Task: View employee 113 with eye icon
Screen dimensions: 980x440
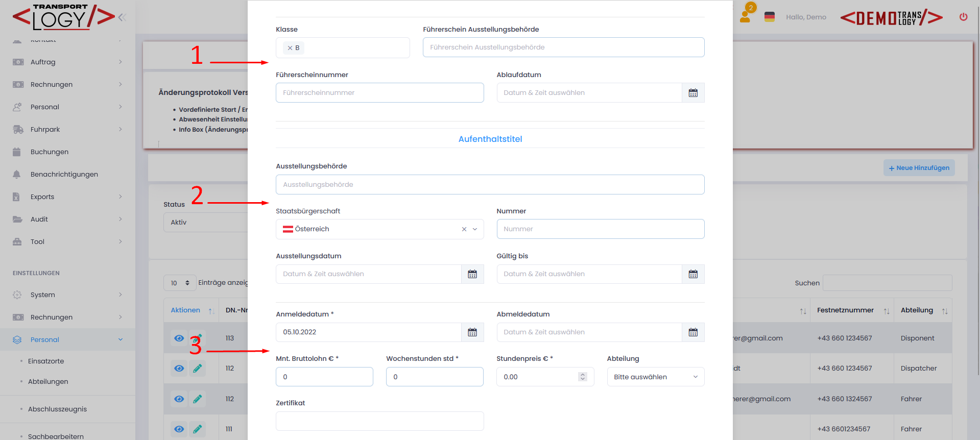Action: [179, 338]
